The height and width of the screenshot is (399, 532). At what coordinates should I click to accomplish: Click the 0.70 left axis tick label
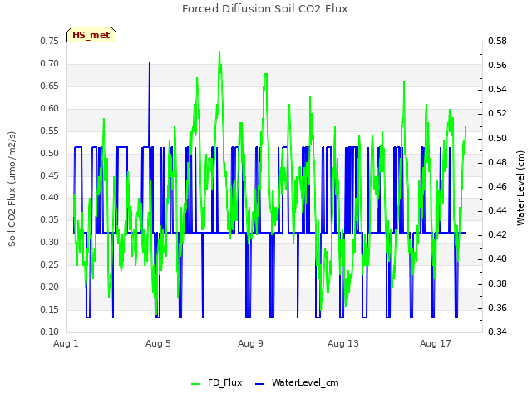[x=50, y=63]
